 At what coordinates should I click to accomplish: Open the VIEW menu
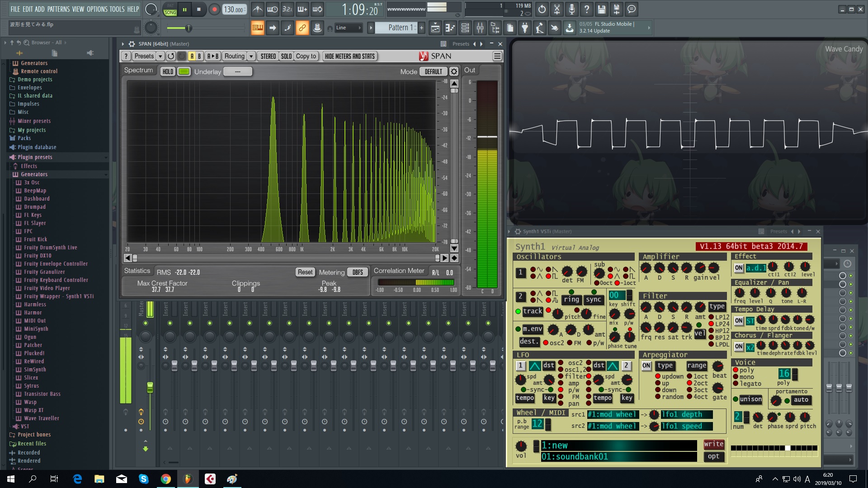pos(78,9)
